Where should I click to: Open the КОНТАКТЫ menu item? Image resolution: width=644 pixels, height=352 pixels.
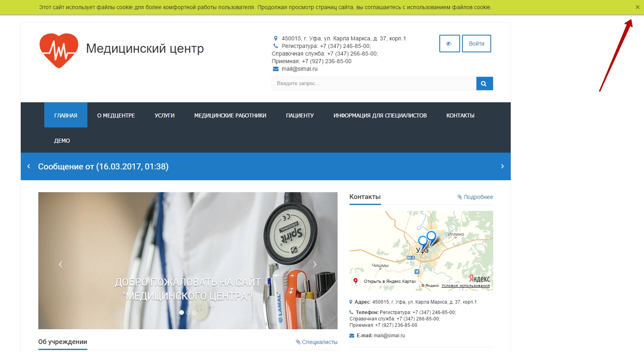pyautogui.click(x=460, y=115)
